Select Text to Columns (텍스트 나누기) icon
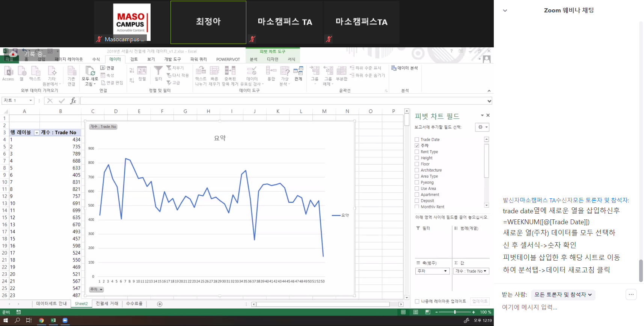 (x=201, y=71)
